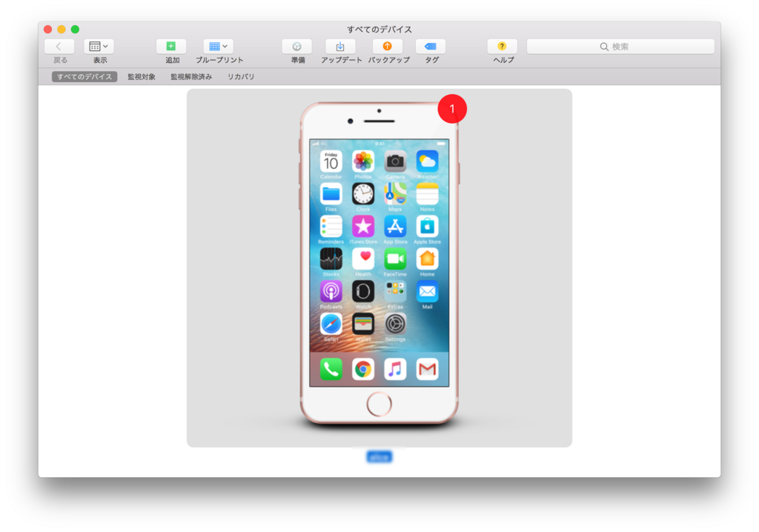Click the 準備 (Prepare) gear icon
The image size is (759, 532).
296,47
